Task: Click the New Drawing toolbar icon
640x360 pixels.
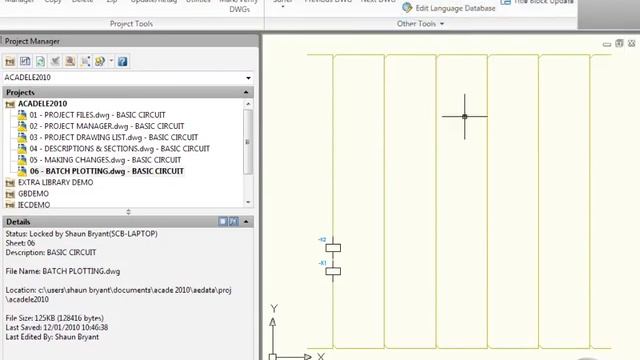Action: [x=25, y=62]
